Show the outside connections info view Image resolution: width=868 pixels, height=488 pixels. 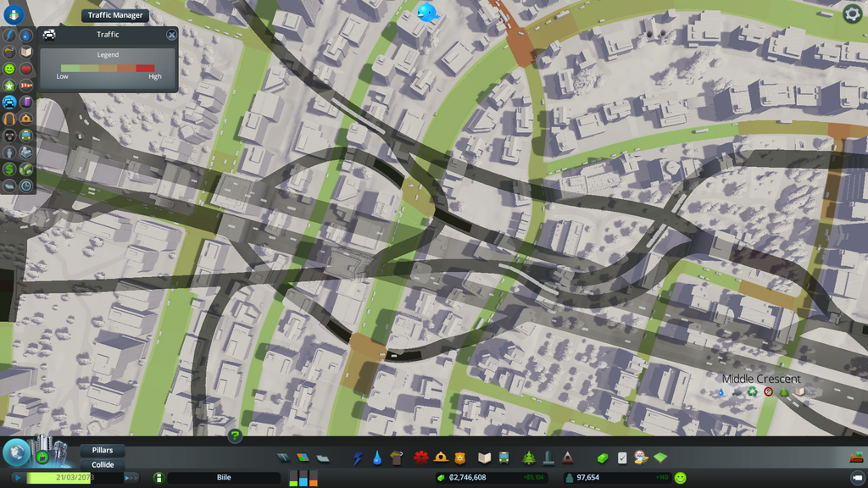26,152
